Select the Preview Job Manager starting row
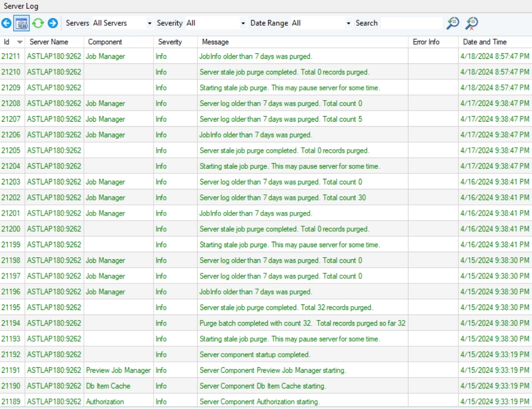 click(x=273, y=370)
